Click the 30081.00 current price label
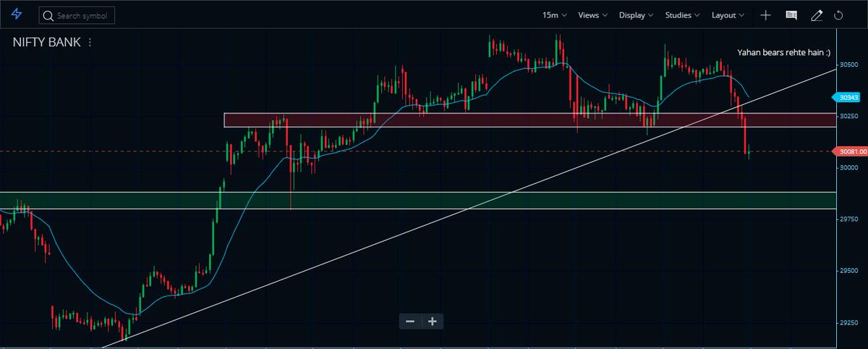 pyautogui.click(x=851, y=151)
